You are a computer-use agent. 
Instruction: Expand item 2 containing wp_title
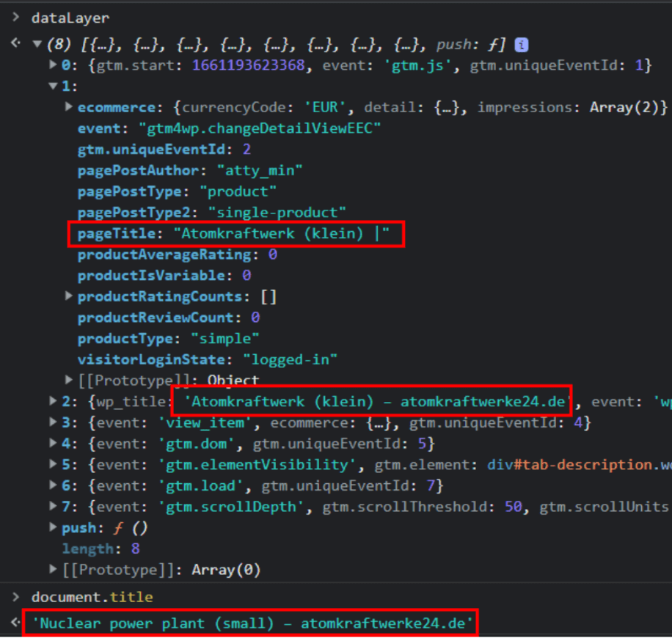[x=53, y=401]
